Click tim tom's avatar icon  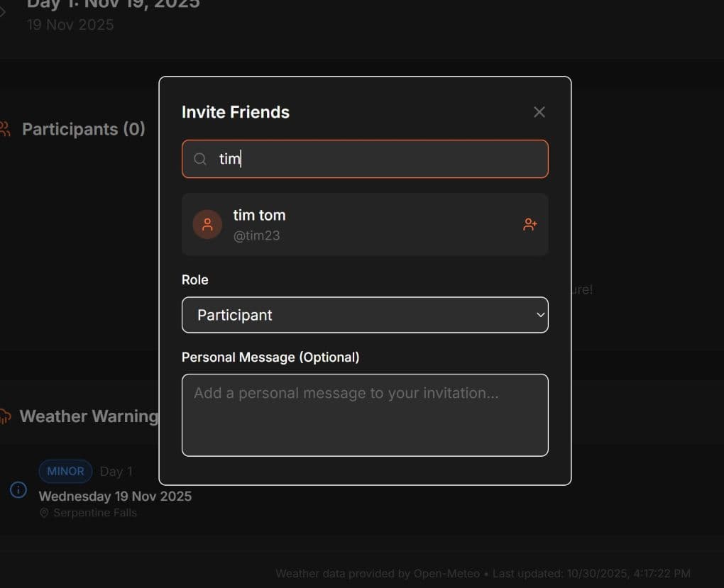pos(207,223)
